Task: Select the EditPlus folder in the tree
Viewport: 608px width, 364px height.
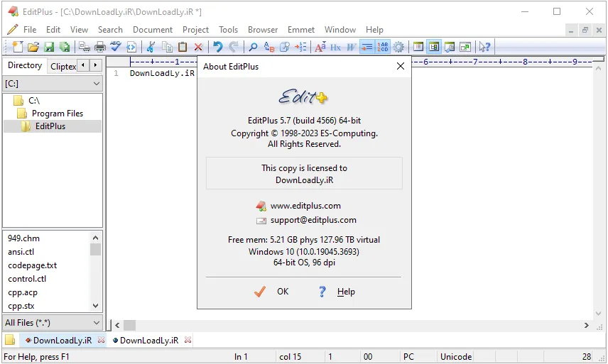Action: [x=50, y=126]
